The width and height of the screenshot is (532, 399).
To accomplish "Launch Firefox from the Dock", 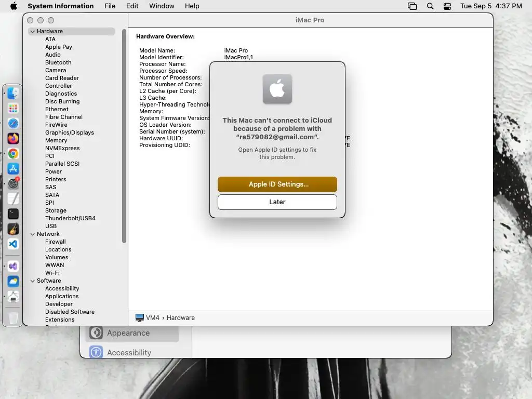I will click(x=13, y=138).
